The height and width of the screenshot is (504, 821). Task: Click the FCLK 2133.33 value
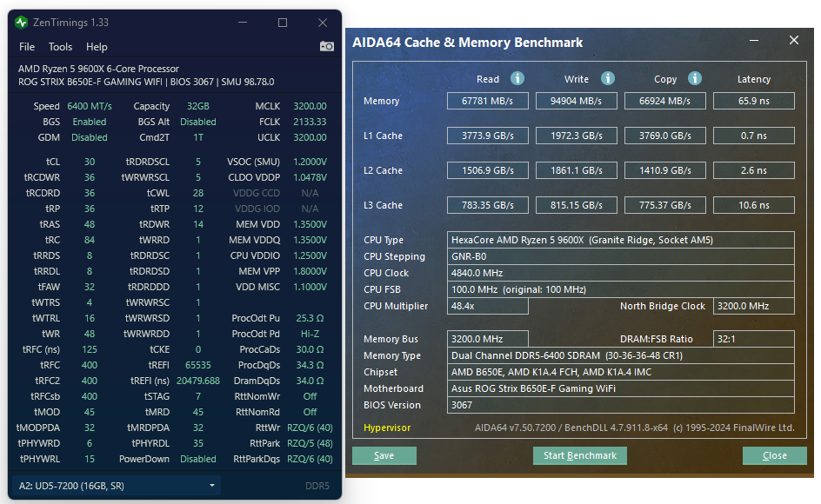(x=310, y=122)
